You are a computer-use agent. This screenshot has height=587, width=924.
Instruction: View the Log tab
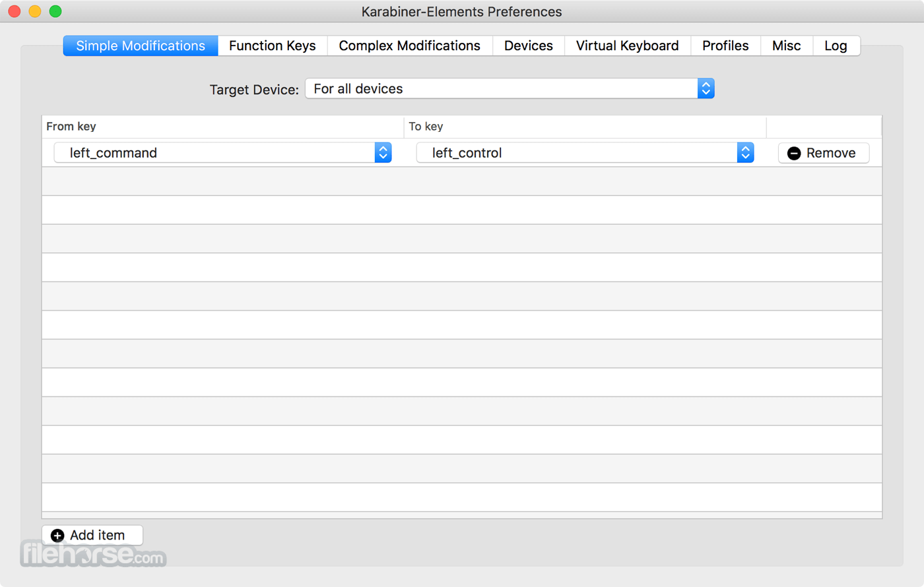pos(836,46)
